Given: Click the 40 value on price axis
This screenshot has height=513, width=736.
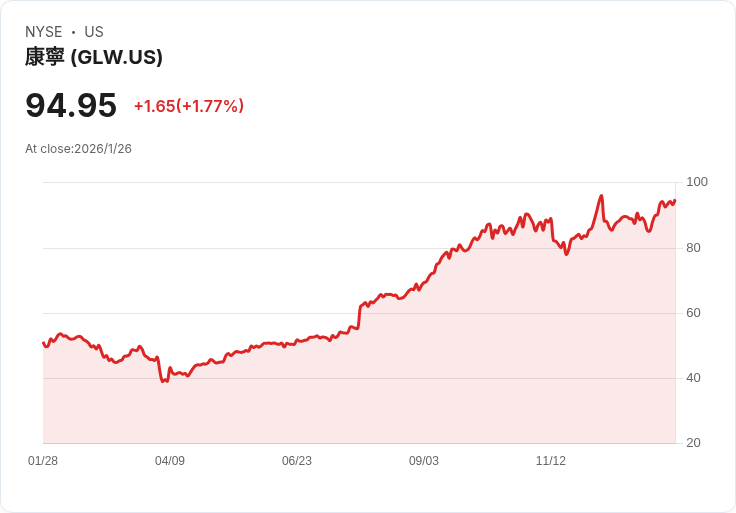Looking at the screenshot, I should [694, 378].
